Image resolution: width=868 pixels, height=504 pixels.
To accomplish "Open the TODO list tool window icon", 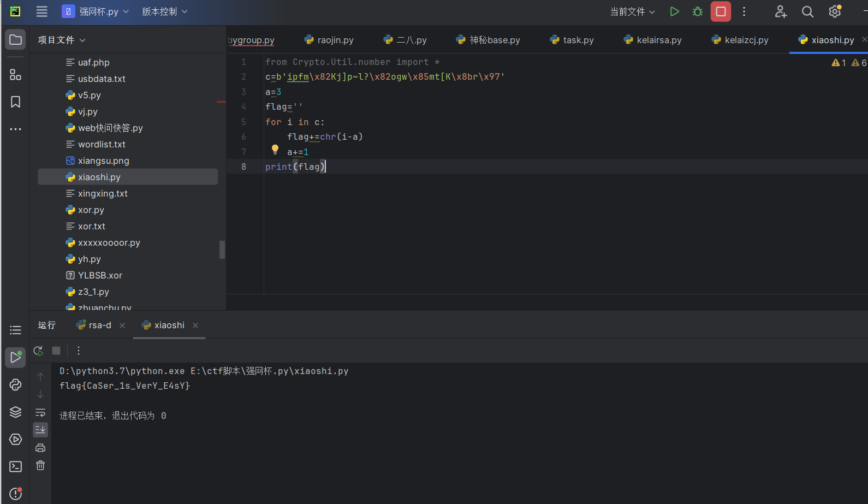I will point(15,330).
